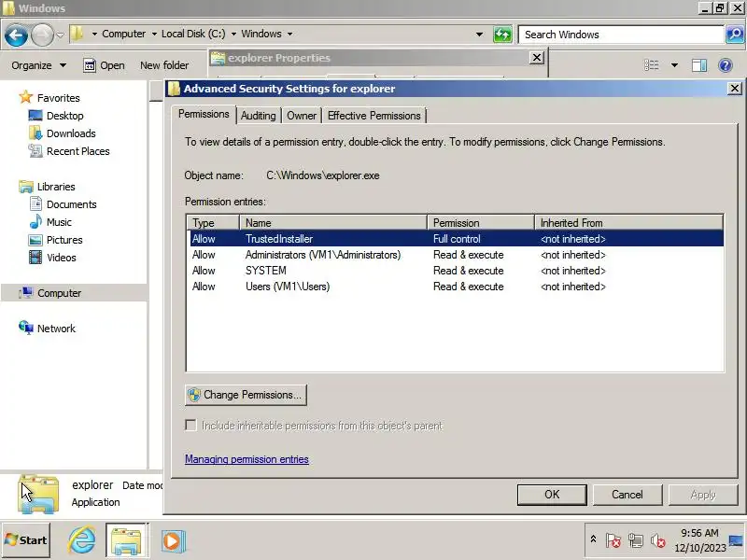Select the Users (VM1\Users) entry

[456, 287]
